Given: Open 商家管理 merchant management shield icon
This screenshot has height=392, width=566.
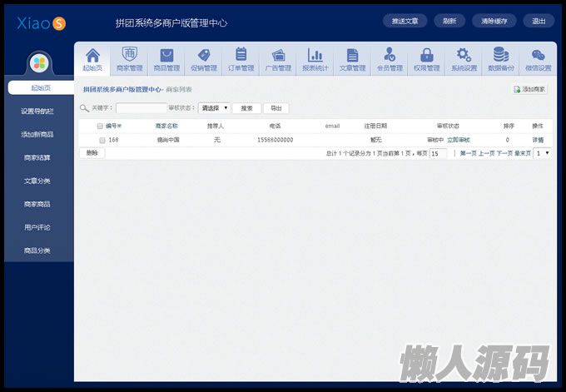Looking at the screenshot, I should pos(130,59).
